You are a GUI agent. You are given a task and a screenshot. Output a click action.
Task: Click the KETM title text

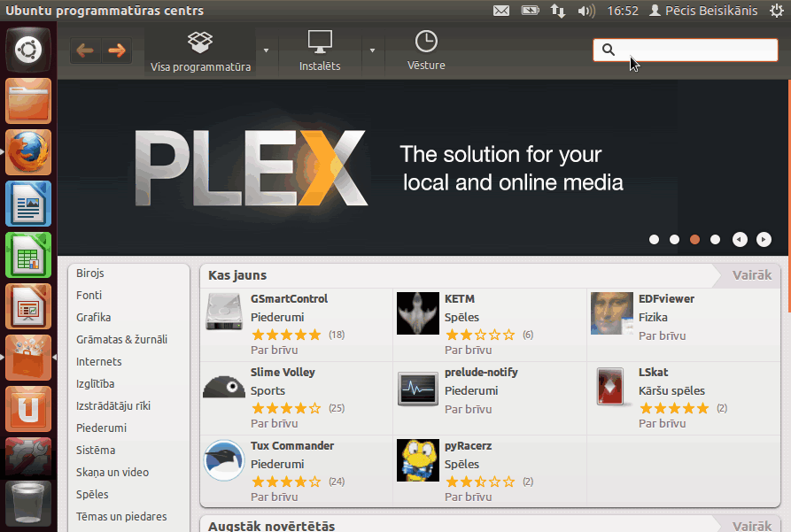pyautogui.click(x=460, y=298)
